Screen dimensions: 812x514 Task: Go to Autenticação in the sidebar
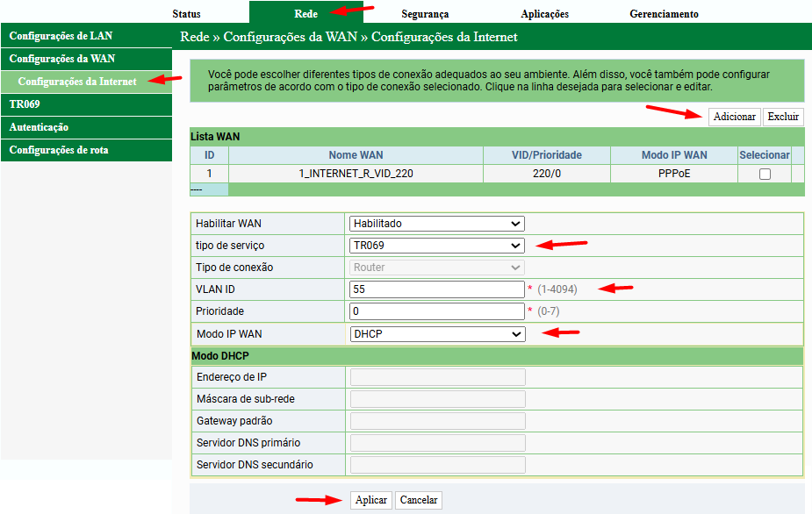tap(87, 127)
